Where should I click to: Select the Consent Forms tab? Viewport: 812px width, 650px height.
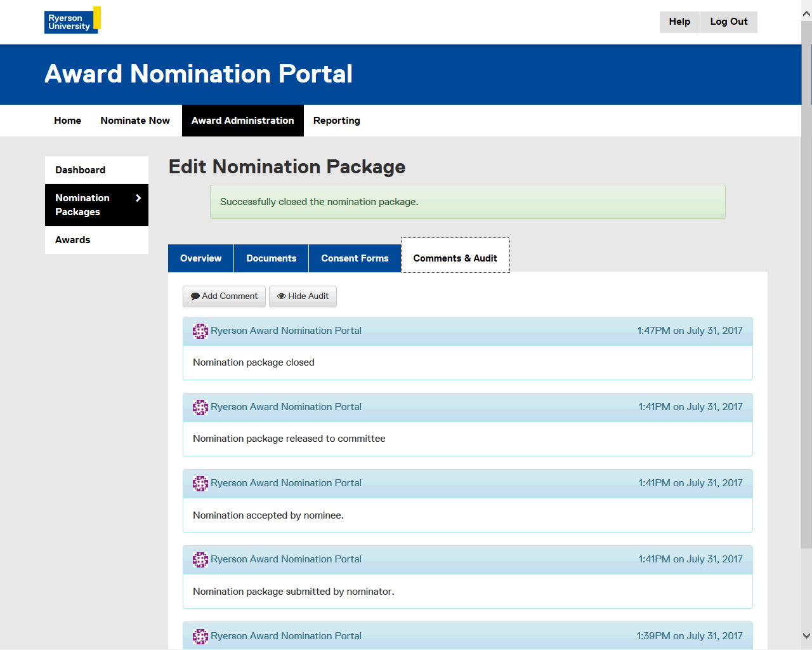[355, 258]
